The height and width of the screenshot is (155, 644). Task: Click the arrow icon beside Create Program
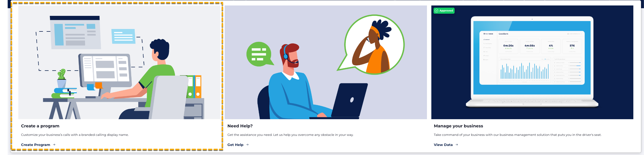(54, 145)
